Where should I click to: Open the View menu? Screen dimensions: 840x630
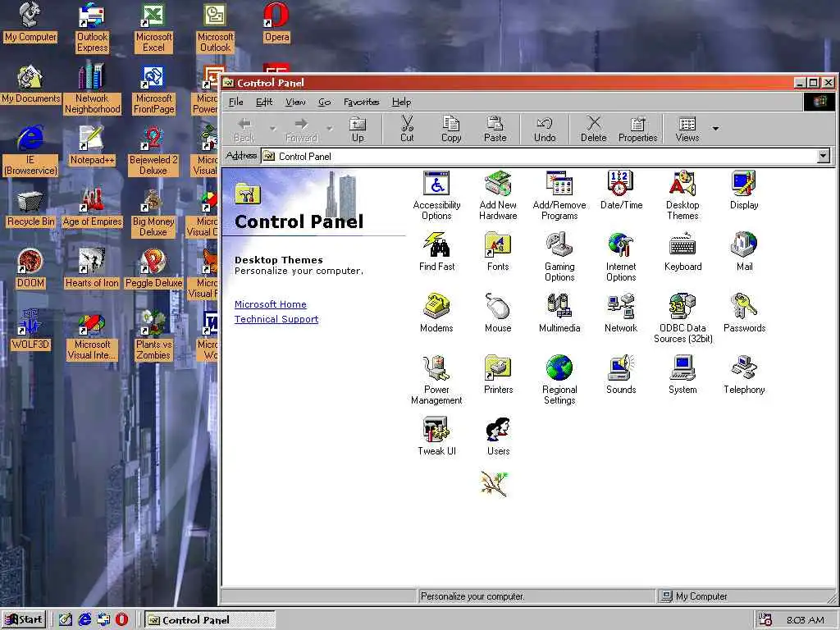click(295, 102)
